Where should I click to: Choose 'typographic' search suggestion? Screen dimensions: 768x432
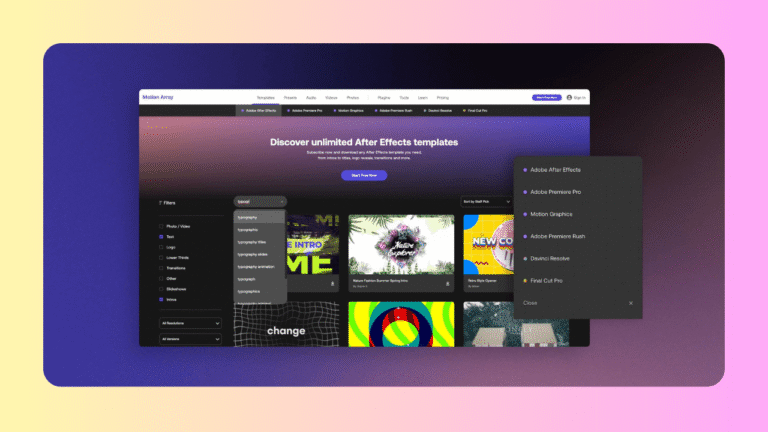click(x=259, y=230)
